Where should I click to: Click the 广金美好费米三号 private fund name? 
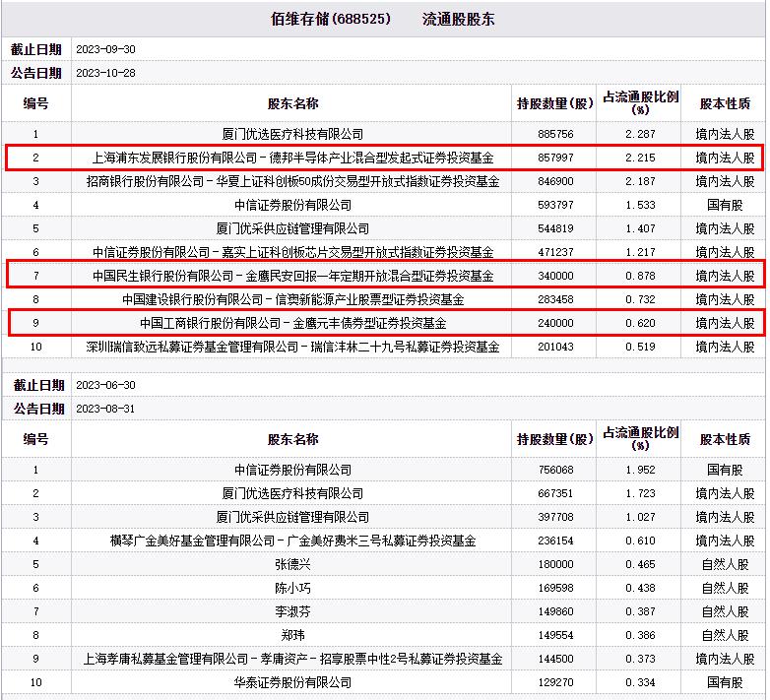292,541
